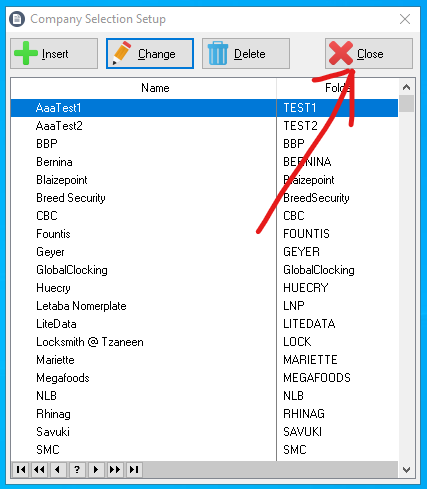Go forward one page with double-right arrow

click(115, 470)
